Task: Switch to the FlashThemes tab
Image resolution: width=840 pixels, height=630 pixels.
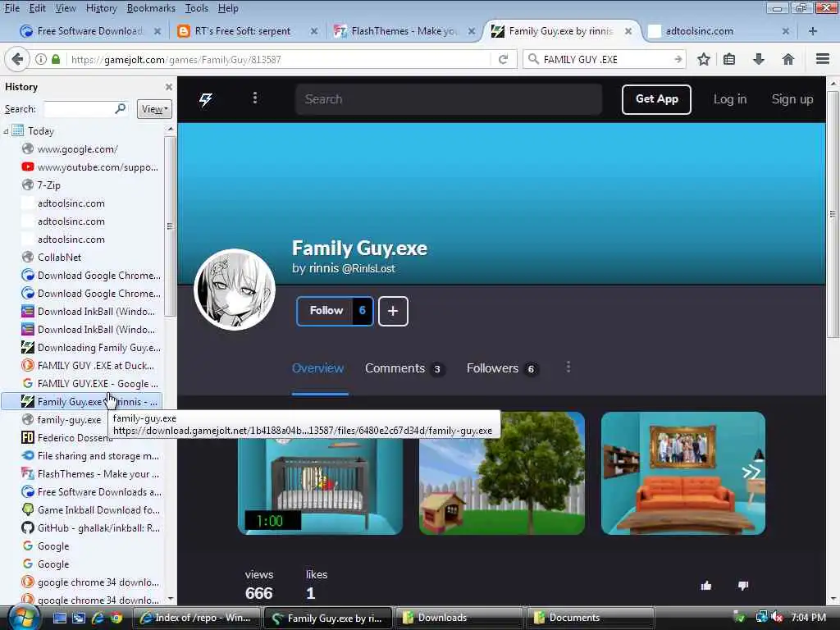Action: tap(405, 31)
